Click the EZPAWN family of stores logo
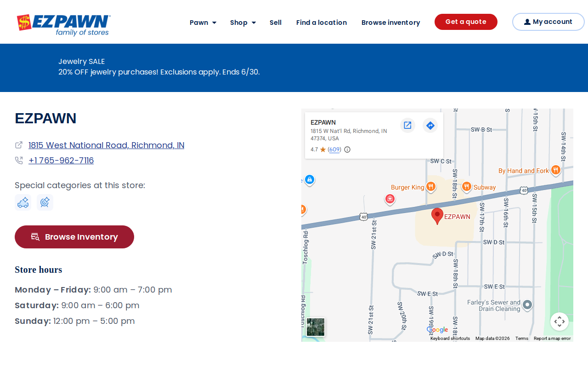The image size is (588, 368). [64, 25]
